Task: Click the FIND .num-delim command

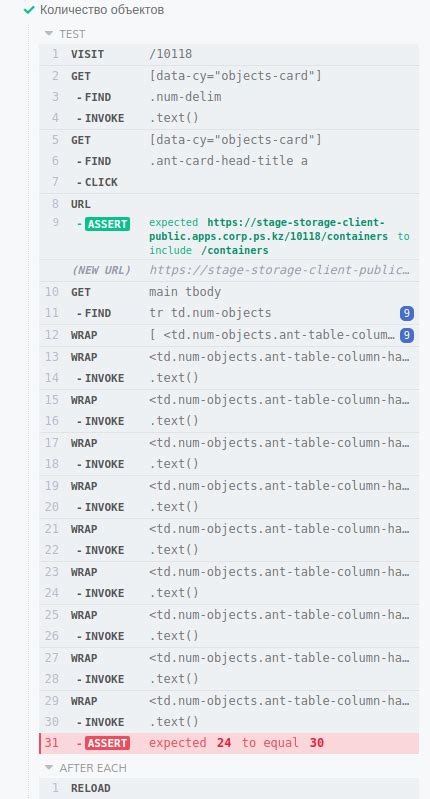Action: pyautogui.click(x=229, y=97)
